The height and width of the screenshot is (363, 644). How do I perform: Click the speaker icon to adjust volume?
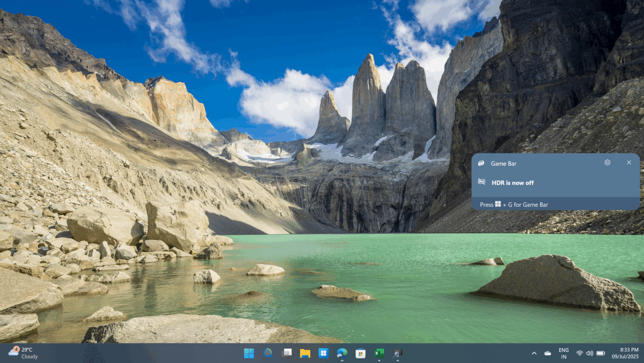point(589,353)
